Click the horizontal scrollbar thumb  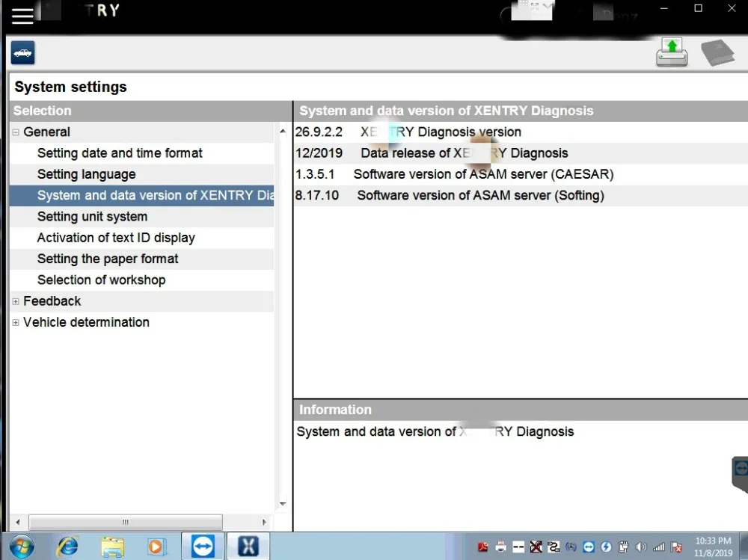[126, 523]
